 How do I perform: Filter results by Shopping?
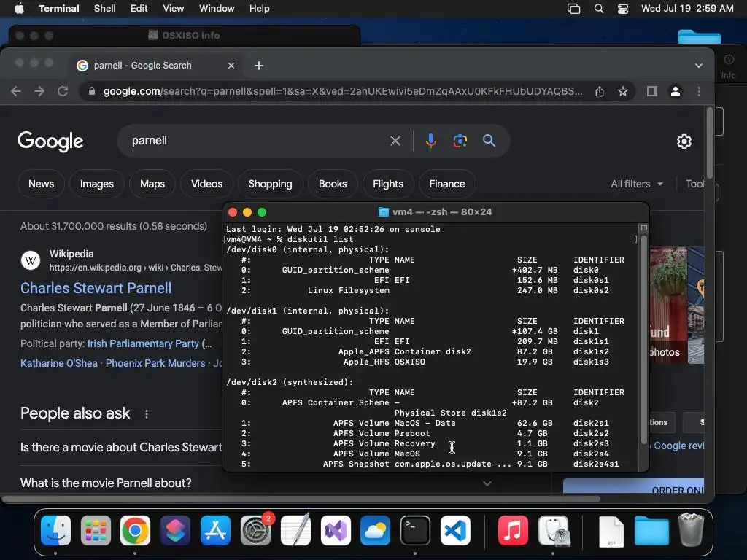[x=270, y=184]
